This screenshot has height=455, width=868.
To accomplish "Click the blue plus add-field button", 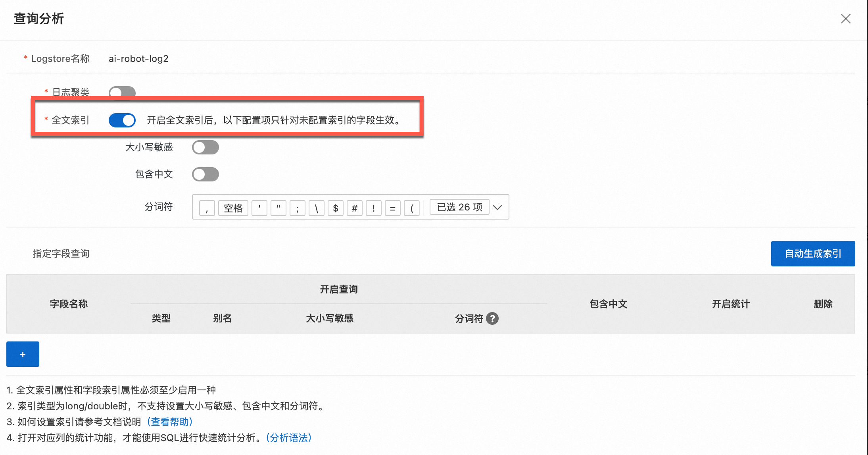I will (x=23, y=354).
